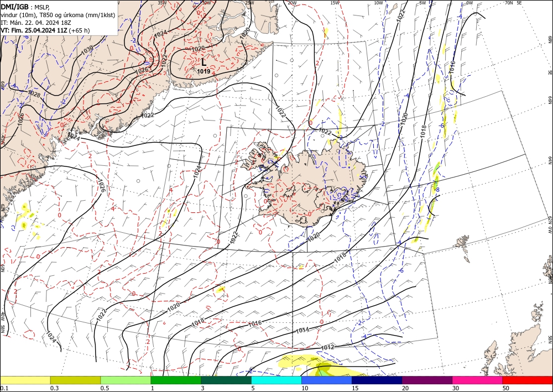Click the '70N' latitude label
Image resolution: width=553 pixels, height=392 pixels.
tap(509, 3)
